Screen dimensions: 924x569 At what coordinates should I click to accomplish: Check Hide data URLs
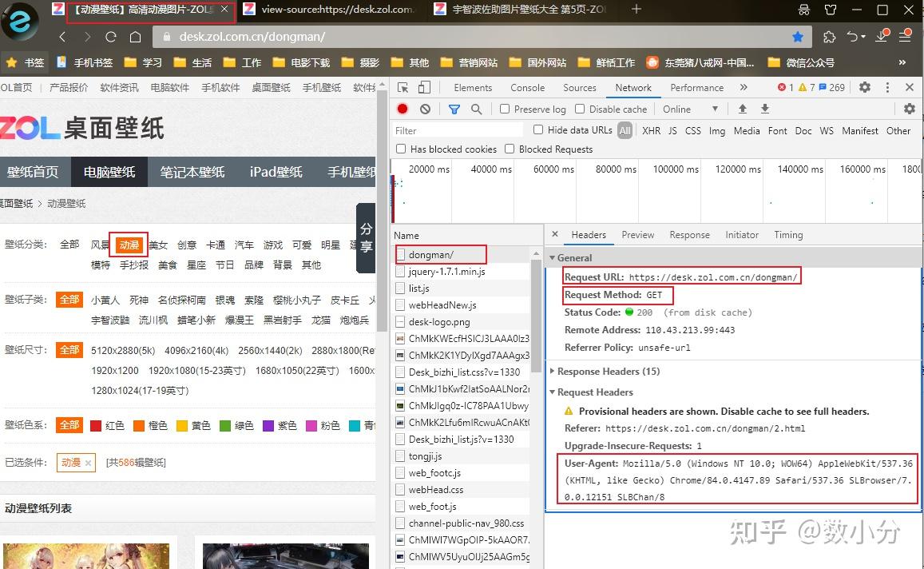click(538, 129)
